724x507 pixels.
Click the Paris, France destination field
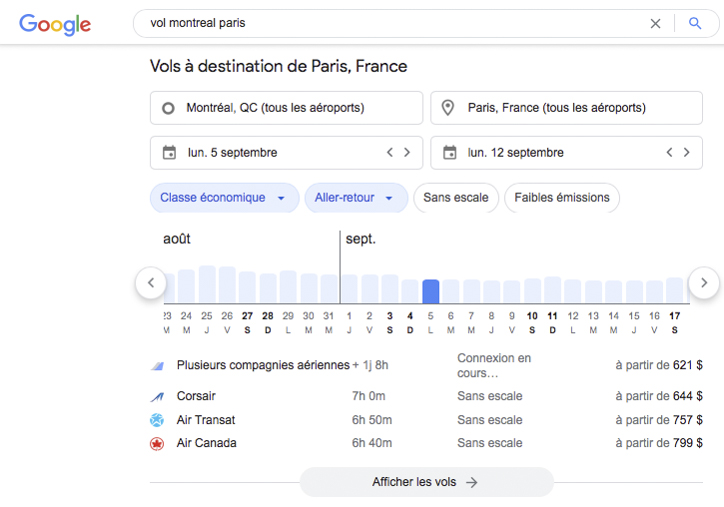(x=566, y=108)
